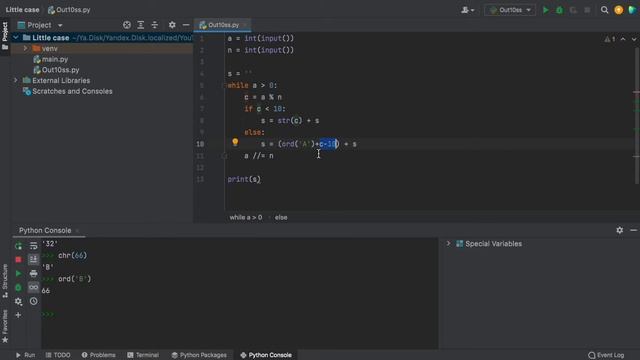Expand all in Project panel
640x360 pixels.
pos(141,25)
